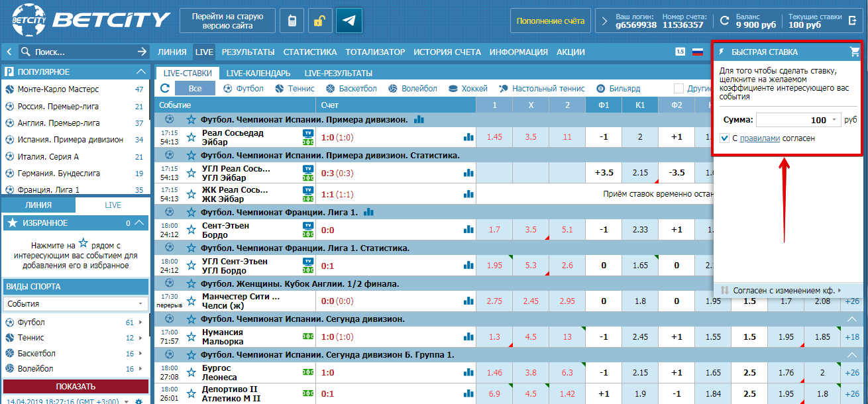Select odds 5.1 for Бордо win
The height and width of the screenshot is (404, 868).
tap(567, 230)
